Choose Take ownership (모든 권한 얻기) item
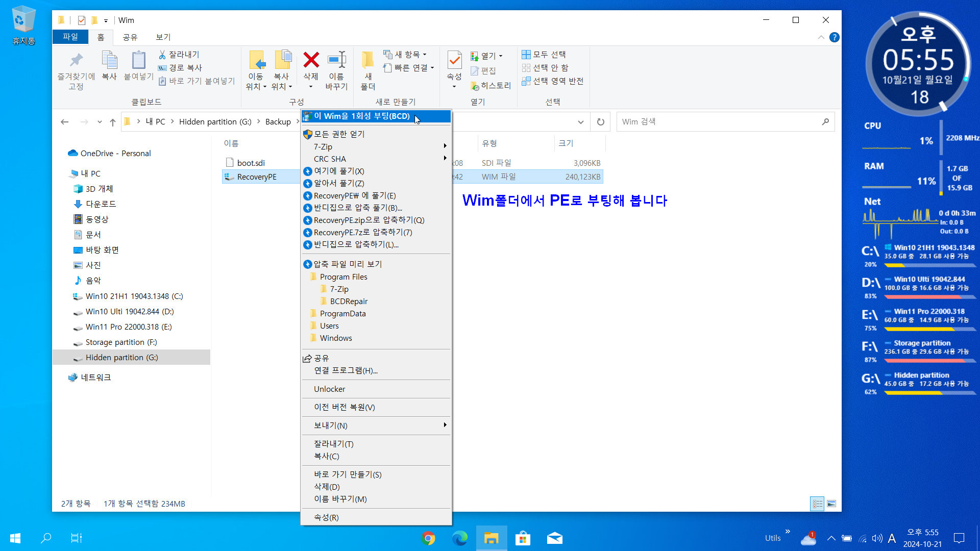The width and height of the screenshot is (980, 551). point(376,134)
